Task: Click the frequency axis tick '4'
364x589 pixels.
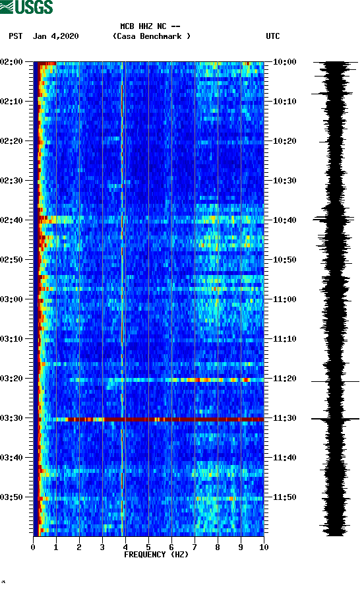Action: [125, 547]
